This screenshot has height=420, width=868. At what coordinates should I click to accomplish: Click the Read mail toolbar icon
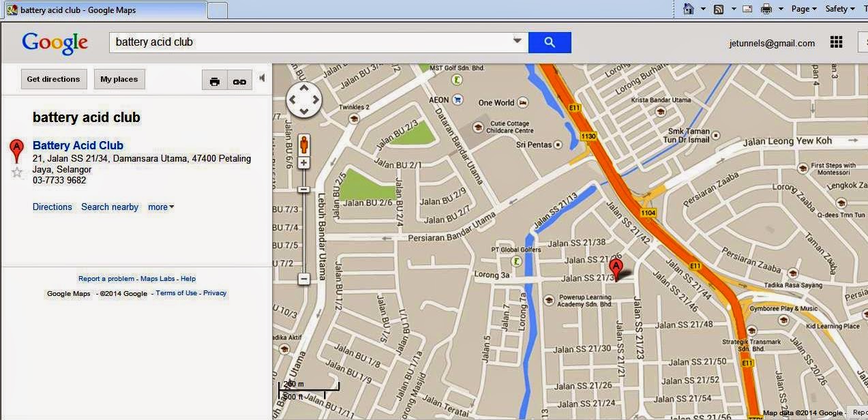click(747, 9)
